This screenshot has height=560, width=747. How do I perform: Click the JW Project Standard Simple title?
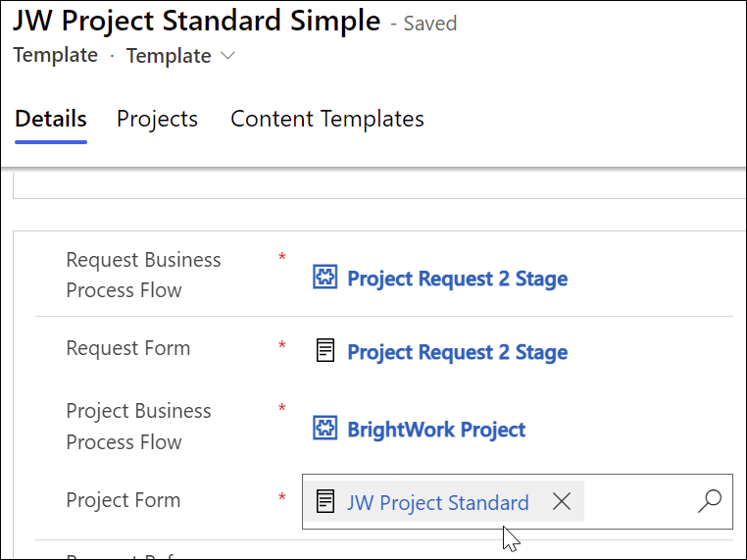coord(197,20)
